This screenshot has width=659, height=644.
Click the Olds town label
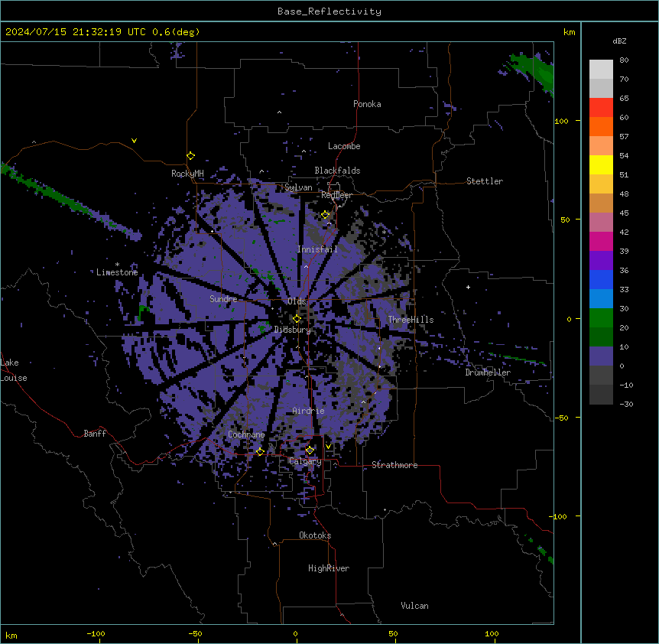[x=297, y=301]
